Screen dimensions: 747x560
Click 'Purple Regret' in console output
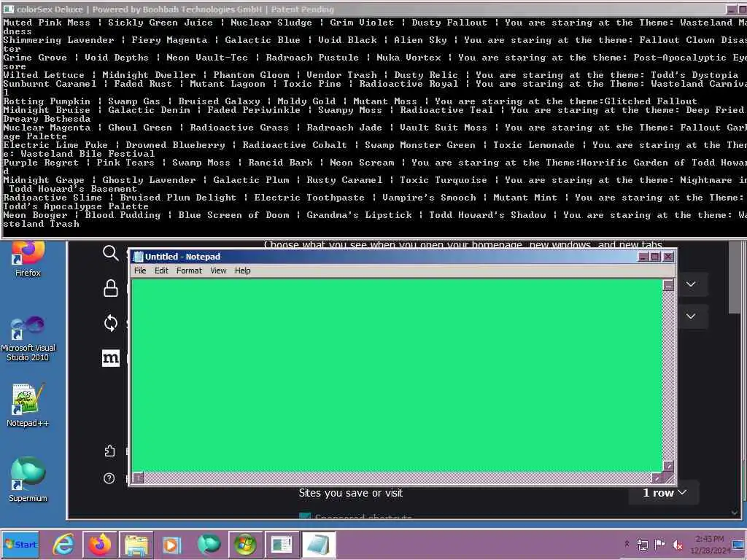click(41, 163)
